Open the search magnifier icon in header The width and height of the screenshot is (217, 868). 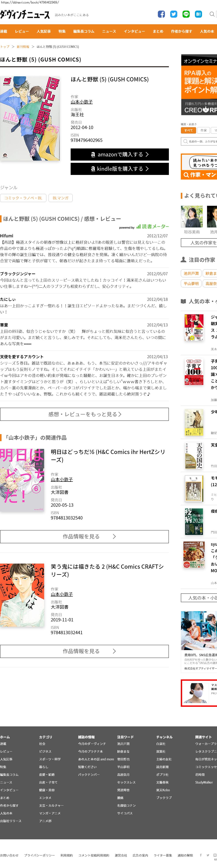[x=212, y=14]
